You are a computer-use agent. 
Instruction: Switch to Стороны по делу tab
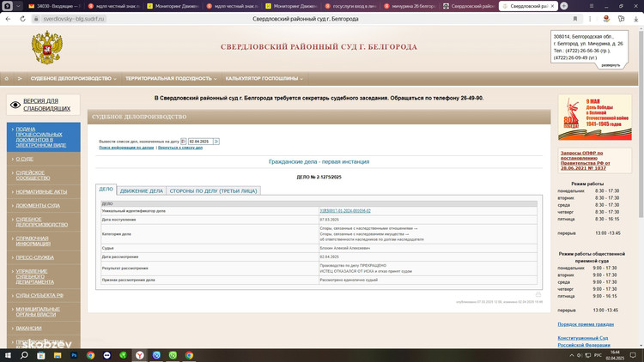coord(214,190)
